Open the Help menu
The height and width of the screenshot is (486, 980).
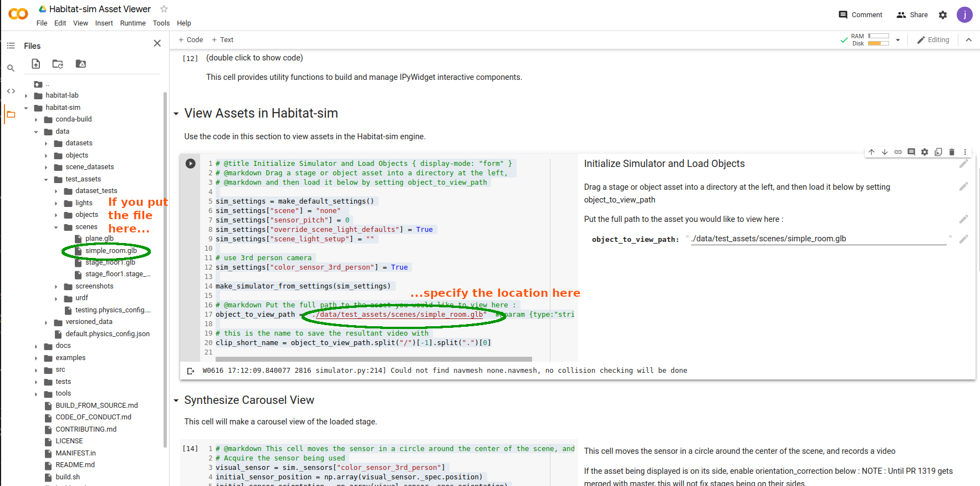click(x=184, y=23)
